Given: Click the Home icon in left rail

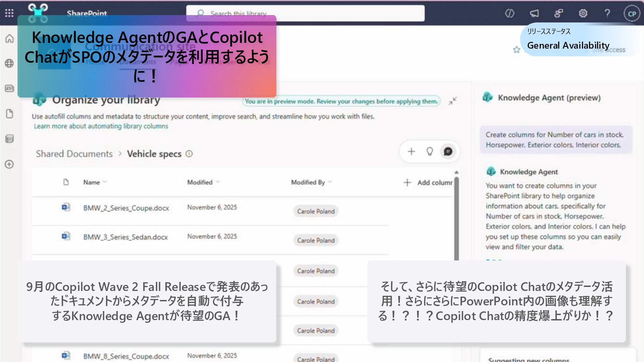Looking at the screenshot, I should tap(9, 39).
